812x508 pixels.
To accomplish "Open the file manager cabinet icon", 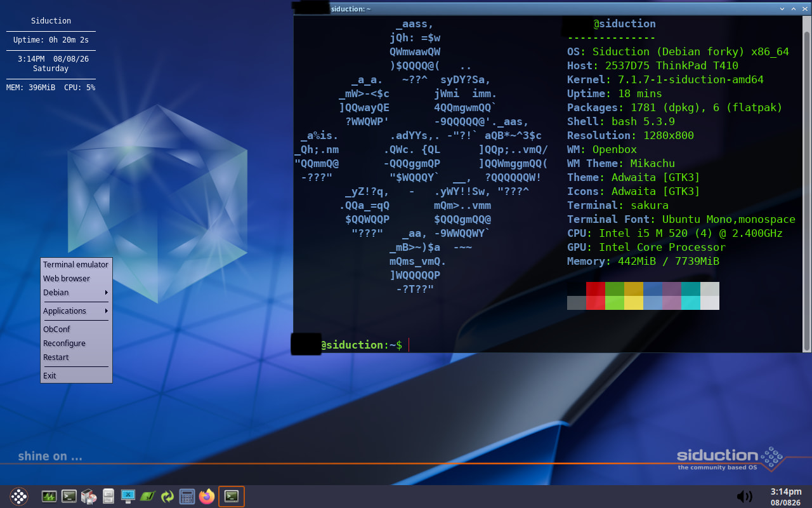I will pos(108,497).
